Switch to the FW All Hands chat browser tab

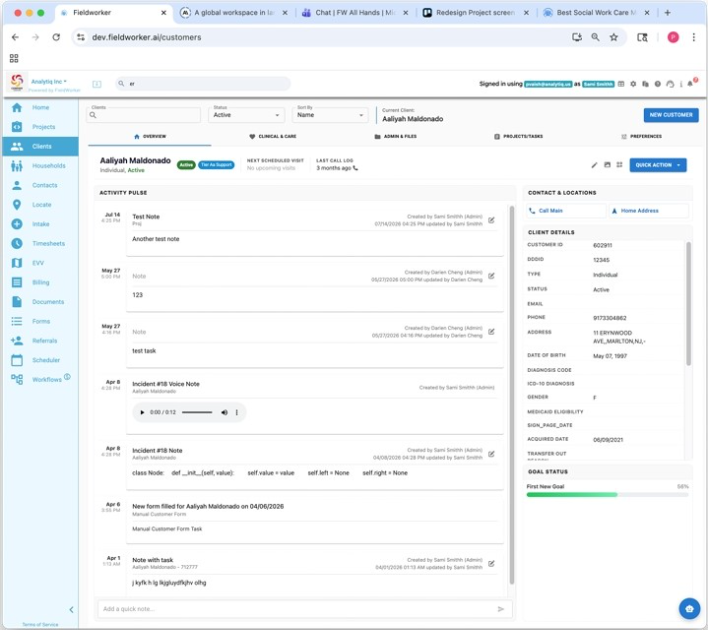tap(354, 13)
